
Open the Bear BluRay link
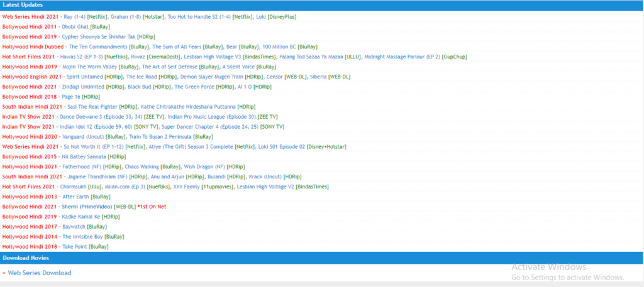(x=231, y=46)
